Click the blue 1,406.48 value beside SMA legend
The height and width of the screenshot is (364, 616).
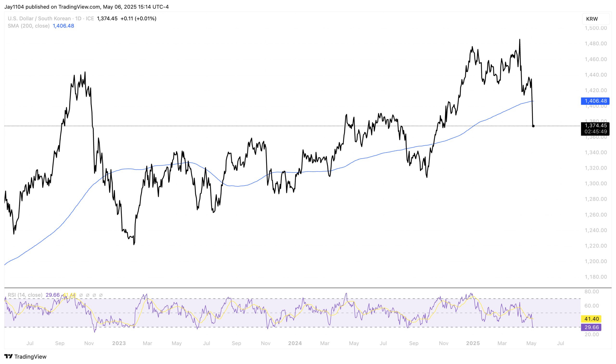click(63, 26)
